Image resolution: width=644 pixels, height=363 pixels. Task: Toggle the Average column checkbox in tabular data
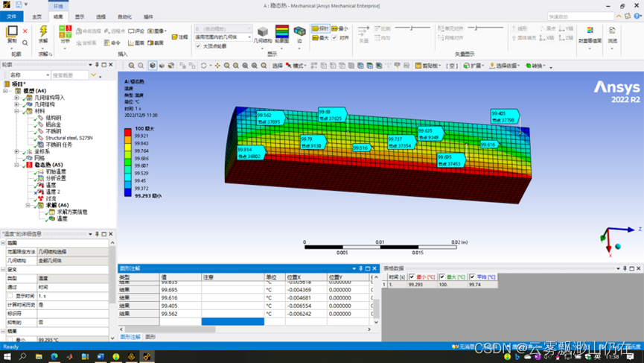(472, 277)
